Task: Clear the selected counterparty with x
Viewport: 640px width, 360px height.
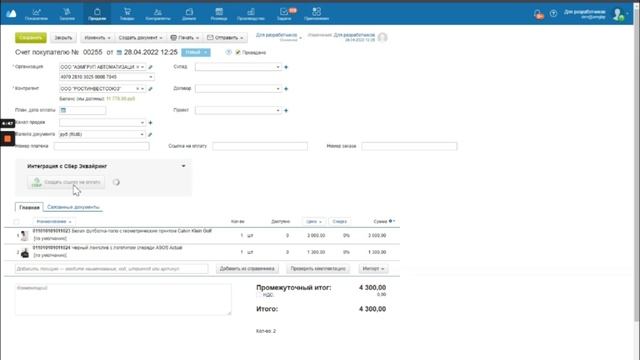Action: tap(138, 89)
